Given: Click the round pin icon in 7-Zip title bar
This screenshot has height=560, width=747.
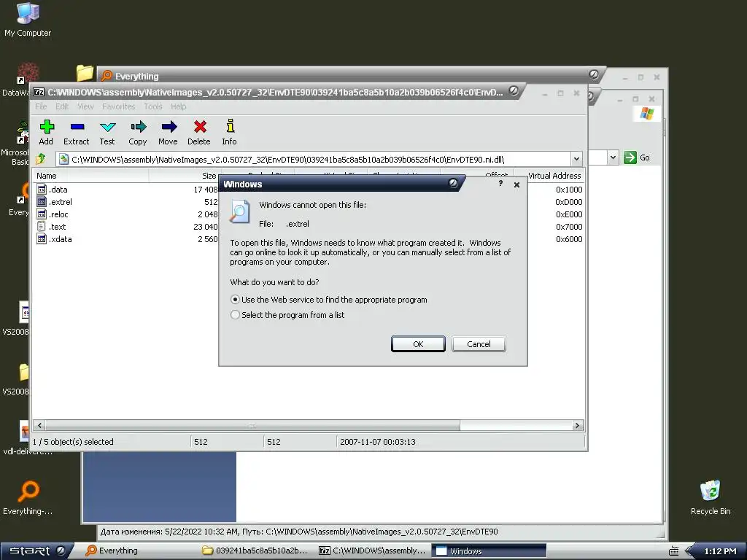Looking at the screenshot, I should [x=514, y=90].
